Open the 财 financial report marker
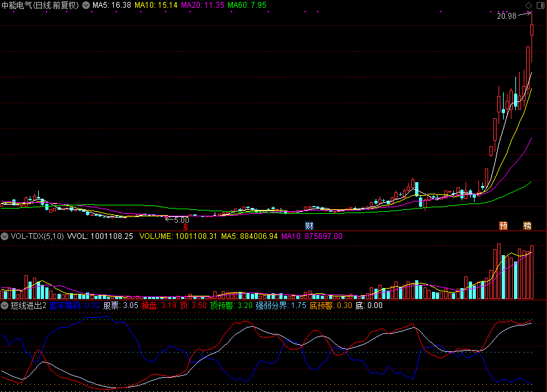Viewport: 547px width, 392px height. tap(309, 226)
